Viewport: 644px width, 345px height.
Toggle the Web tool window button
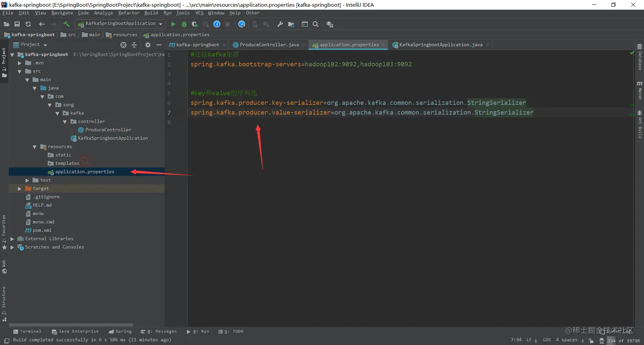(4, 267)
